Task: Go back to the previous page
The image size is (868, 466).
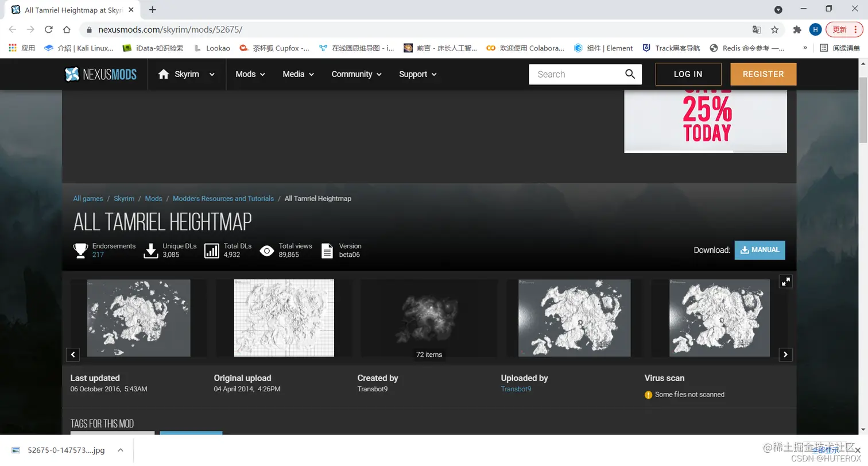Action: point(13,29)
